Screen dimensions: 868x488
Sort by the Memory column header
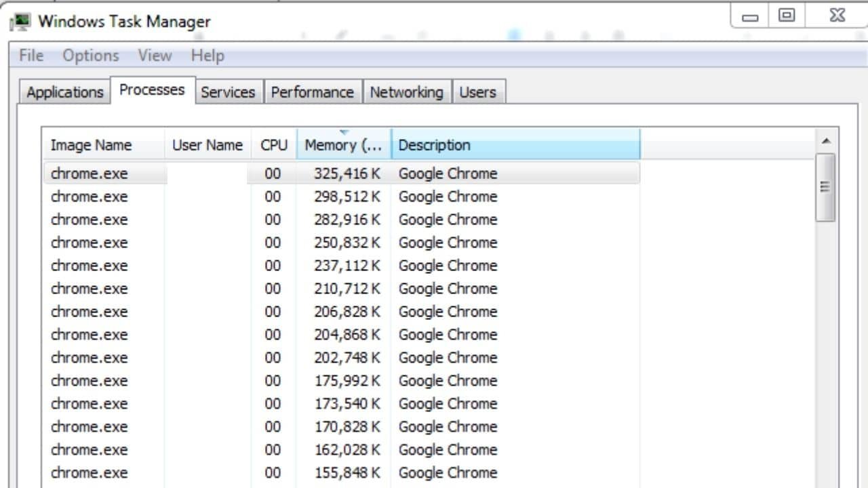click(342, 144)
